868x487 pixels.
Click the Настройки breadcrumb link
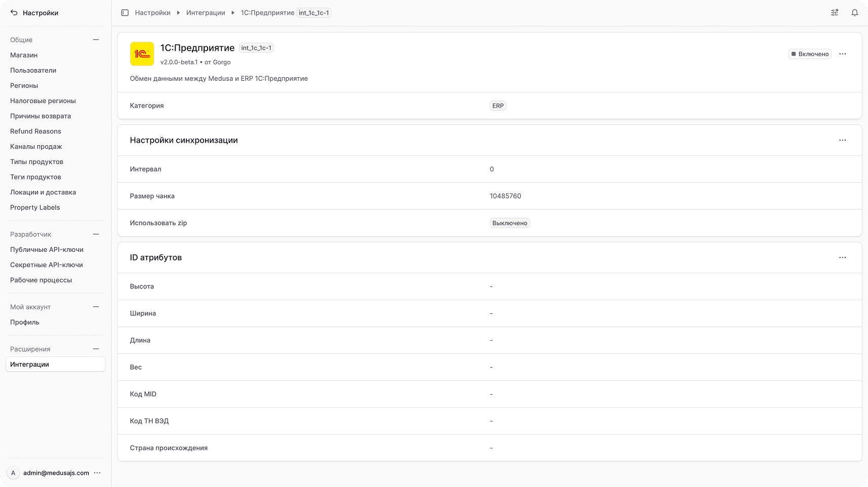click(x=153, y=13)
